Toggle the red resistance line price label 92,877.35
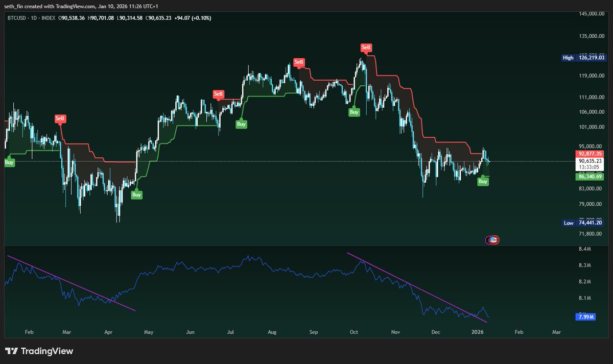The width and height of the screenshot is (613, 364). point(588,153)
